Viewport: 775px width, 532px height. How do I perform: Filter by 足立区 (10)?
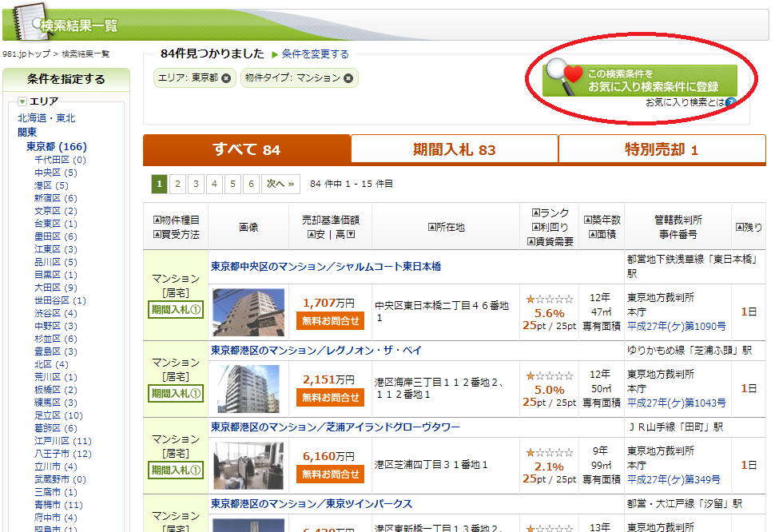(x=59, y=415)
